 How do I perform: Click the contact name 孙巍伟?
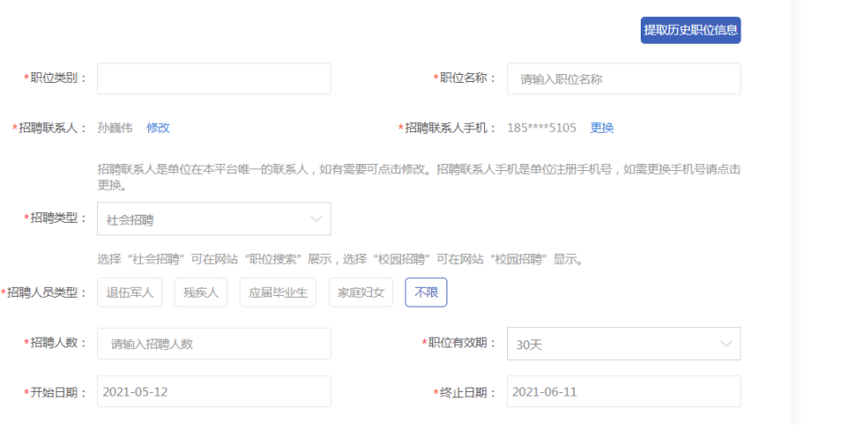point(115,127)
